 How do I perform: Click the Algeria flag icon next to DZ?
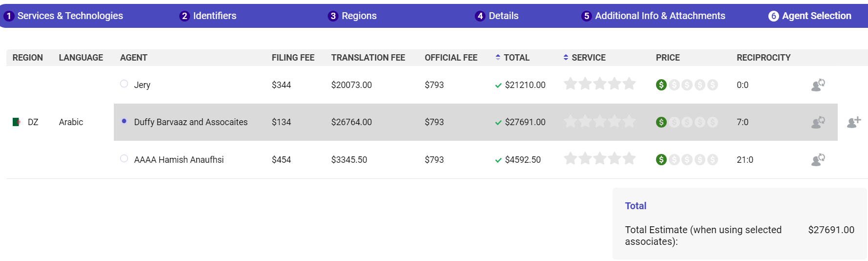[x=17, y=122]
